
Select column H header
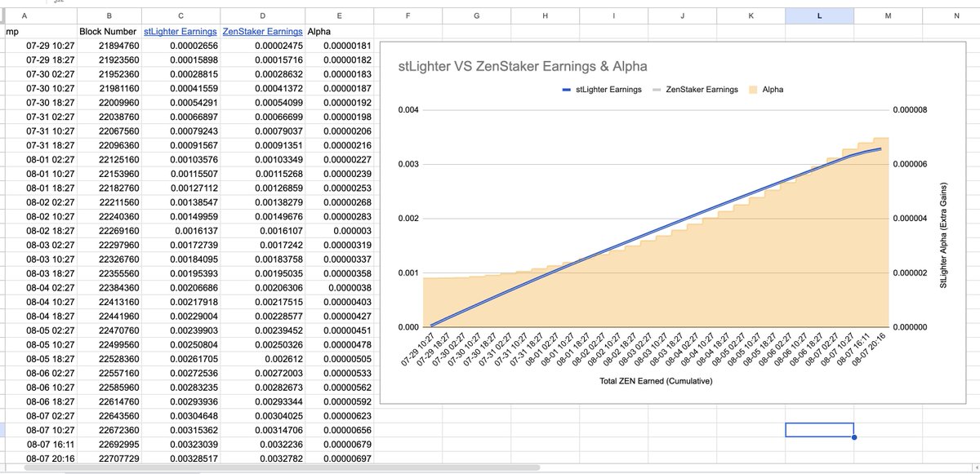click(x=545, y=16)
